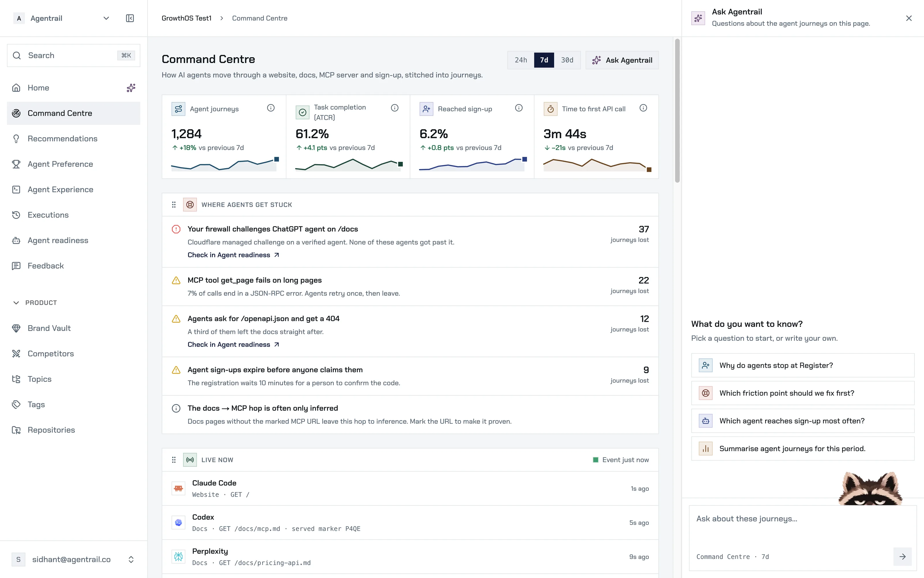Viewport: 924px width, 578px height.
Task: Click the Claude Code agent icon
Action: [178, 488]
